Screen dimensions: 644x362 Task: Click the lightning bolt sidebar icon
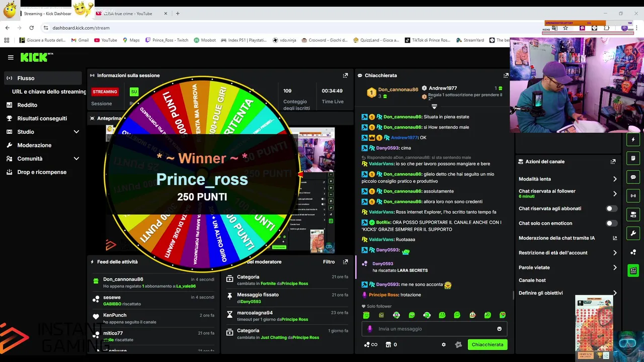(633, 139)
